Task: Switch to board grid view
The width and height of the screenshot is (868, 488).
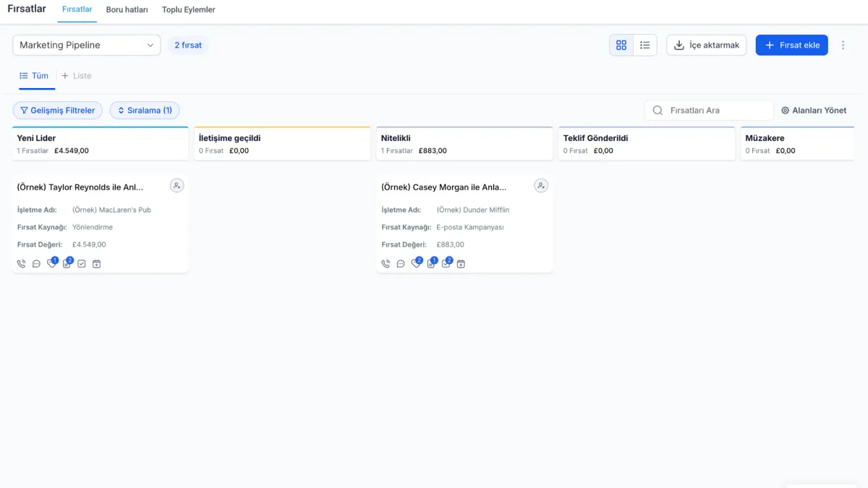Action: click(621, 45)
